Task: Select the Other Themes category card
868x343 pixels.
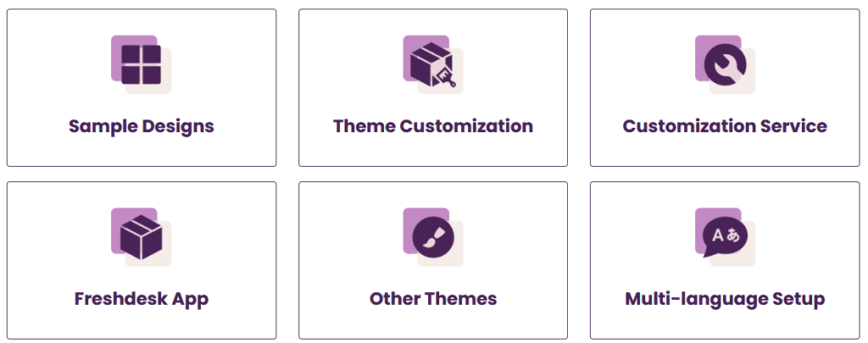Action: coord(433,260)
